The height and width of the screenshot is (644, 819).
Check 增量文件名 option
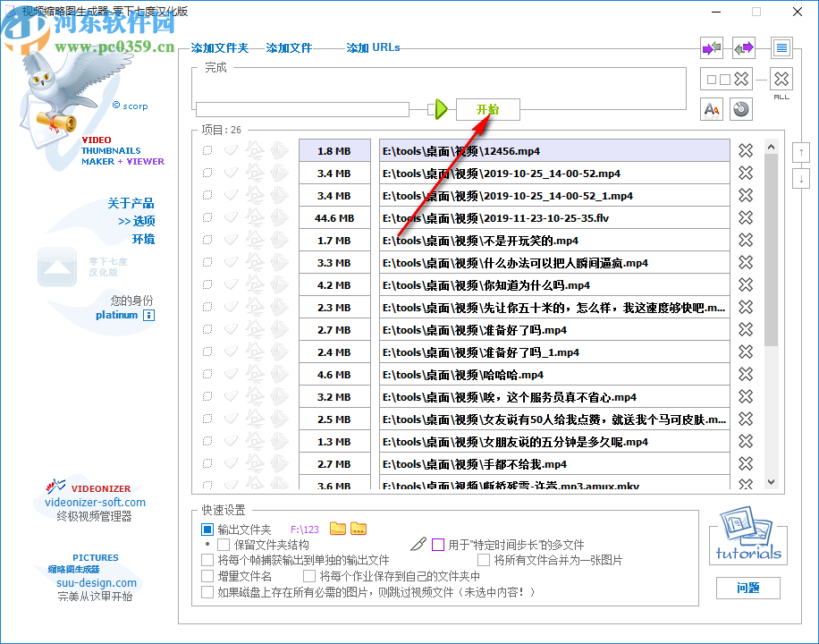(x=207, y=574)
